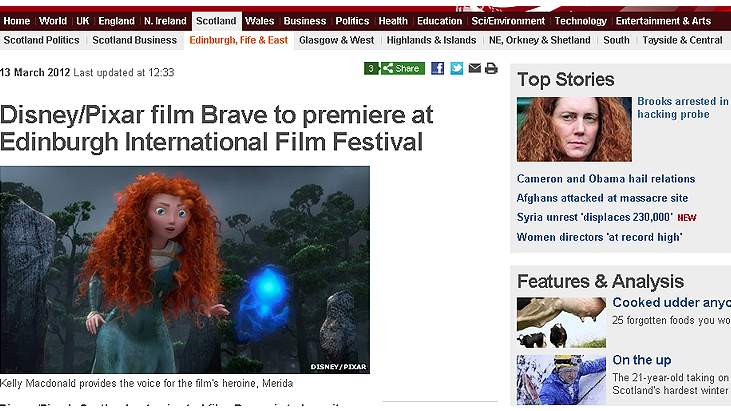Open the World news section
731x411 pixels.
point(53,21)
